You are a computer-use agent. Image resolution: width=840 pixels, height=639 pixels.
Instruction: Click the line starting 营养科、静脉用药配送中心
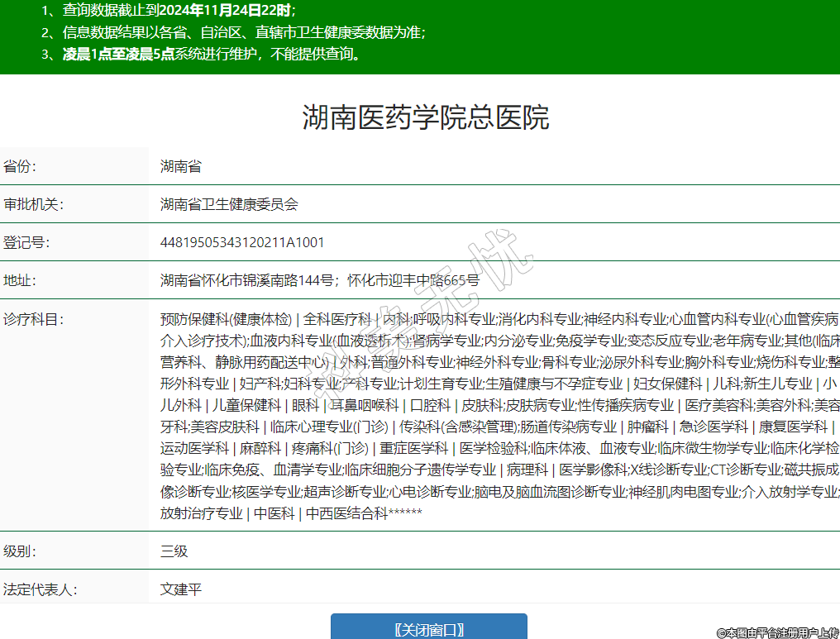500,362
